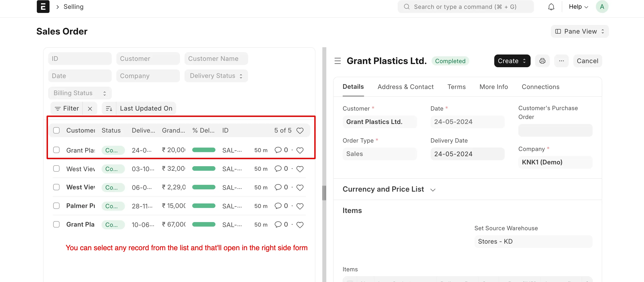
Task: Change sort field Last Updated On
Action: 146,108
